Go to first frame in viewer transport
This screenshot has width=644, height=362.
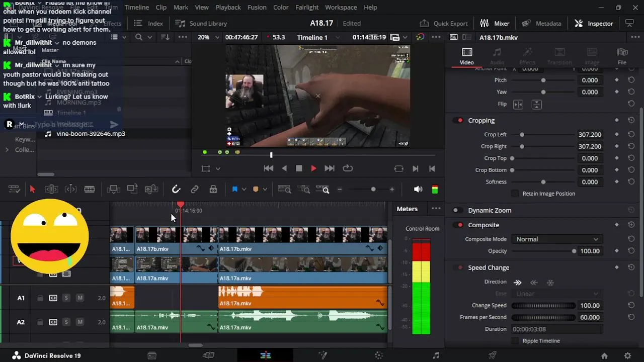[269, 168]
